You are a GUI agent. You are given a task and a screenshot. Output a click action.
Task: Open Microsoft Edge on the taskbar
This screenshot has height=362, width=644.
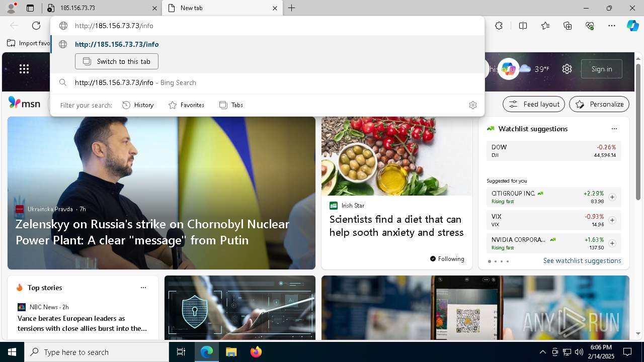pyautogui.click(x=207, y=352)
